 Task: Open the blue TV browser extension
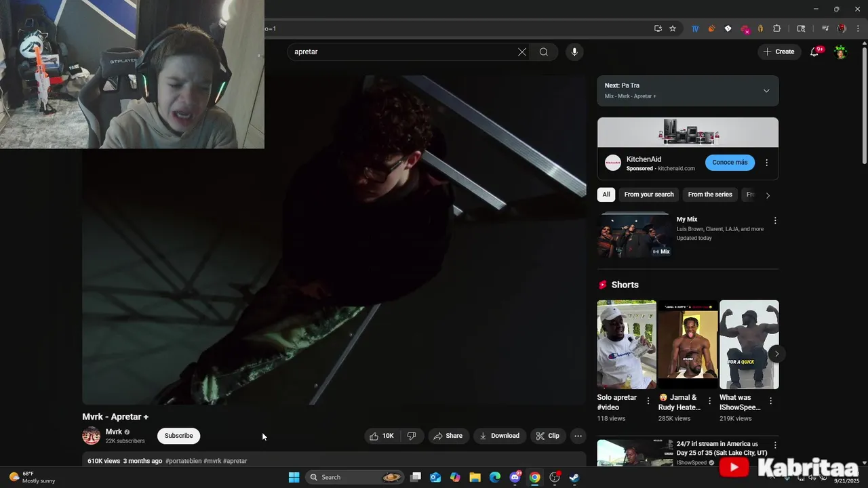pos(695,28)
